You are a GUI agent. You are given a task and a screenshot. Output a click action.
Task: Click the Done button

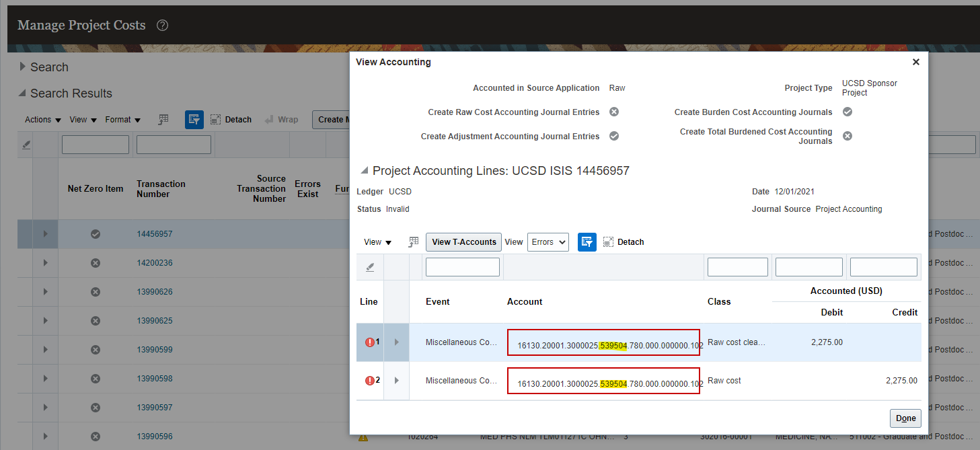[905, 418]
